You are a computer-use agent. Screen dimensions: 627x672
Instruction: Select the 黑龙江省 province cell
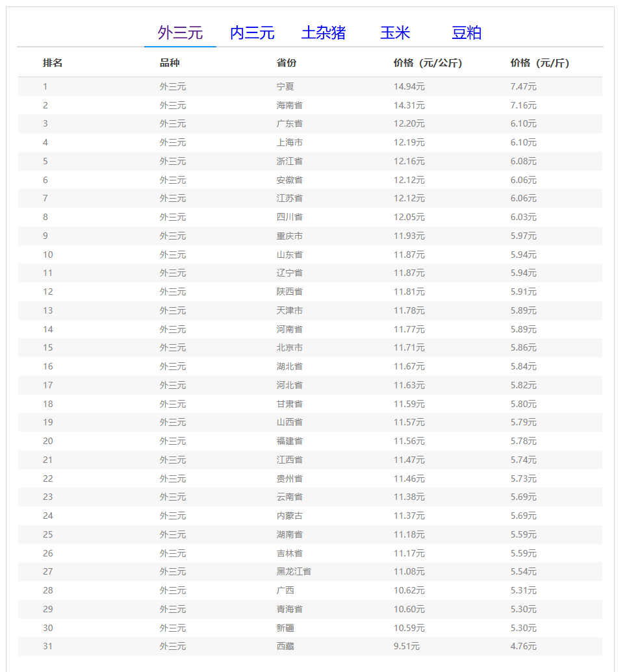(x=294, y=571)
